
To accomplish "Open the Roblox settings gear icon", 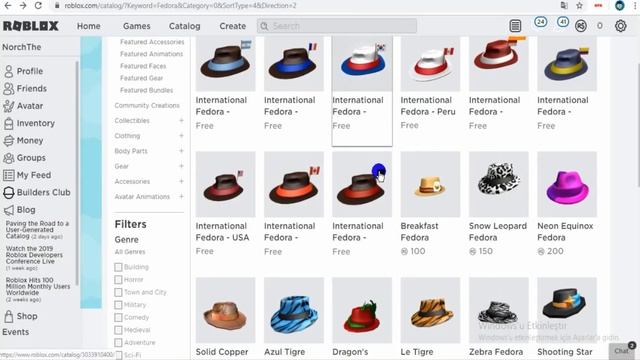I will pos(620,26).
